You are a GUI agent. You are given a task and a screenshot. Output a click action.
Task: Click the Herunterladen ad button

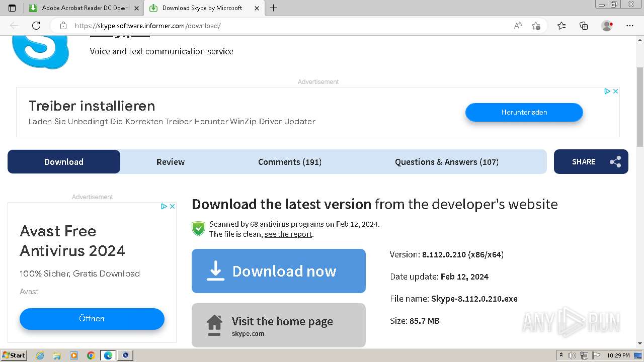click(x=524, y=112)
